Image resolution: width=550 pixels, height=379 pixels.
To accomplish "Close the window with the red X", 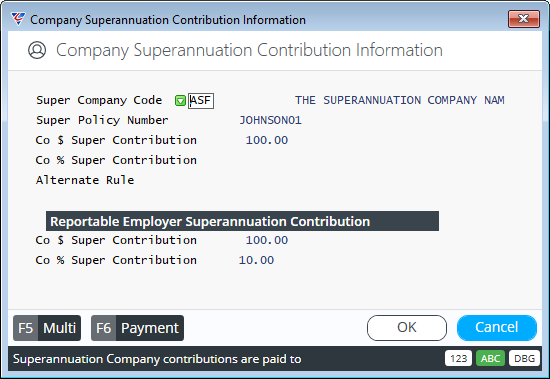I will 524,19.
